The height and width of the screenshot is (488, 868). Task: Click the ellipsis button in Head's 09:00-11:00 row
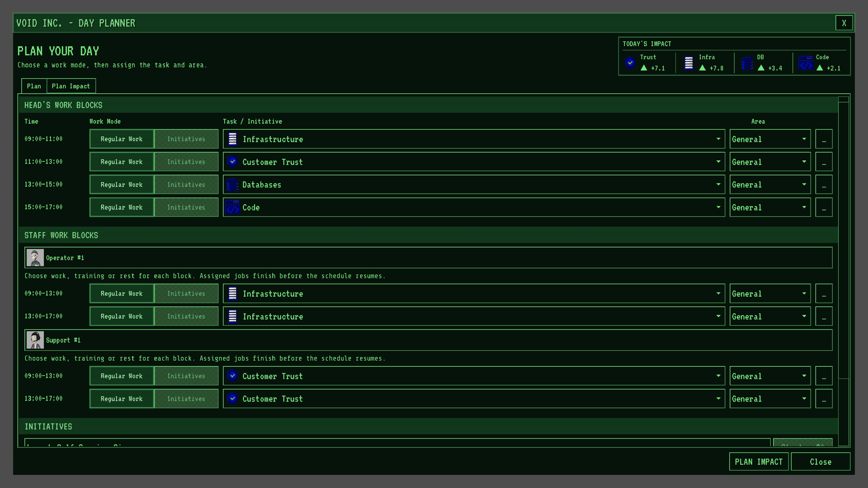pyautogui.click(x=824, y=139)
